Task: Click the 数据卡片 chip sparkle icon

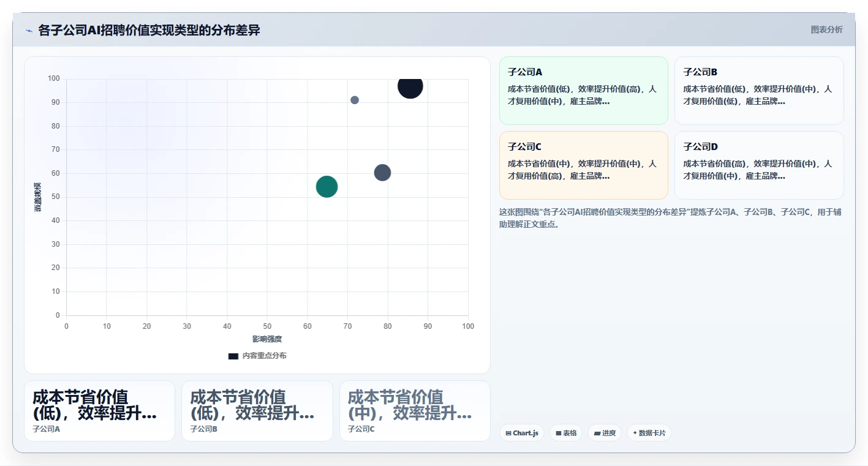Action: coord(635,433)
